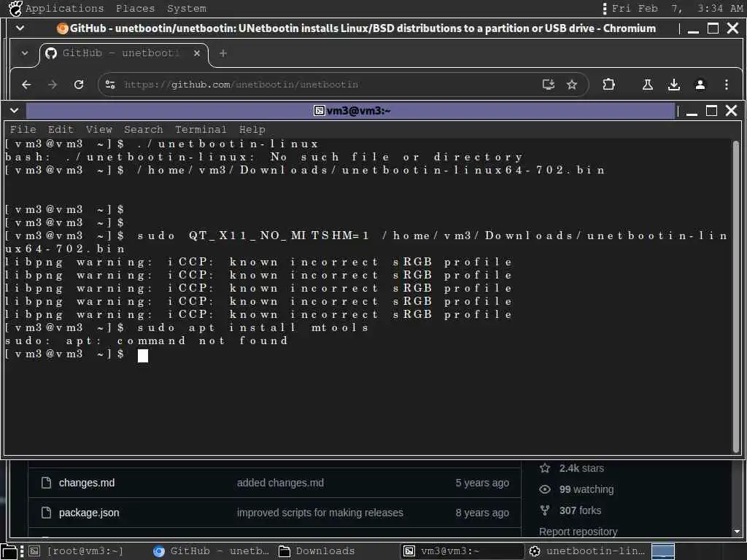Reload the GitHub page in Chromium
This screenshot has height=560, width=747.
point(79,85)
